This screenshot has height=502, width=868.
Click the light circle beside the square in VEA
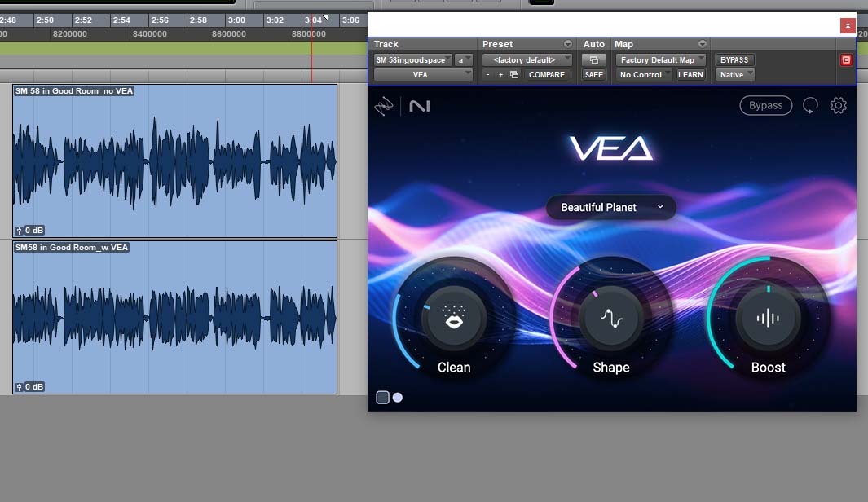[398, 398]
